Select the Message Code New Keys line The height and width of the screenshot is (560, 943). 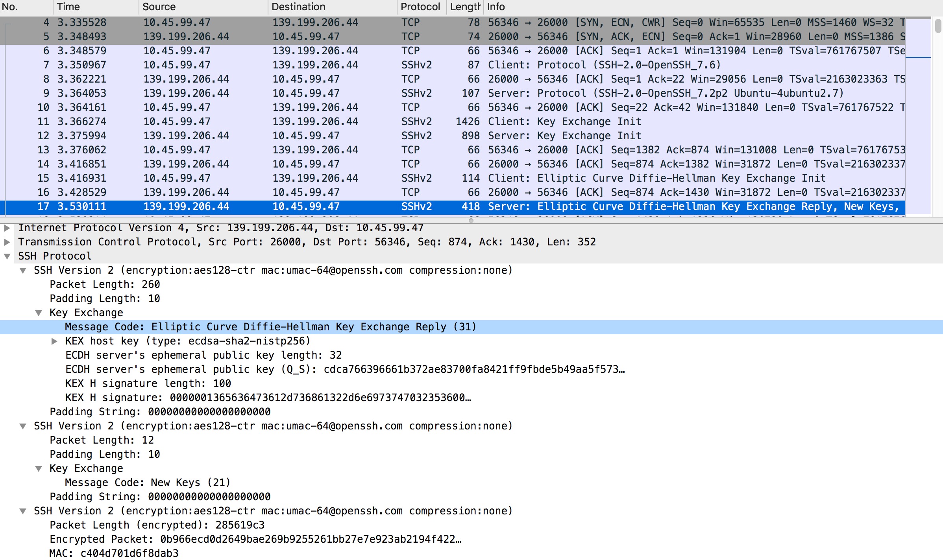pos(147,483)
